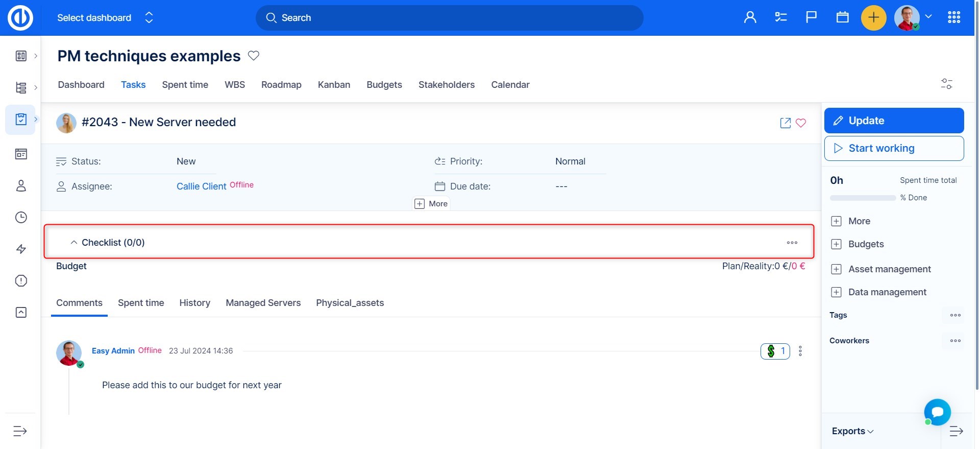The image size is (980, 449).
Task: Click the yellow plus create button
Action: coord(873,17)
